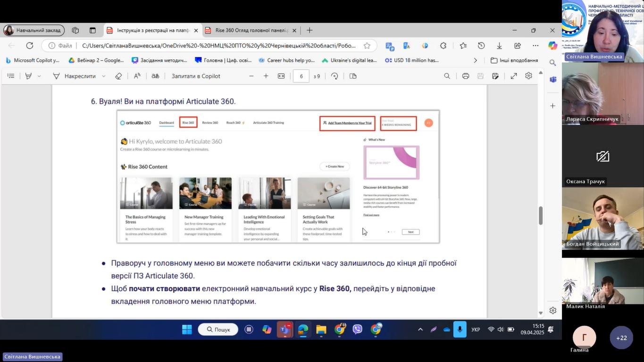This screenshot has height=362, width=644.
Task: Toggle the table of contents sidebar
Action: coord(11,76)
